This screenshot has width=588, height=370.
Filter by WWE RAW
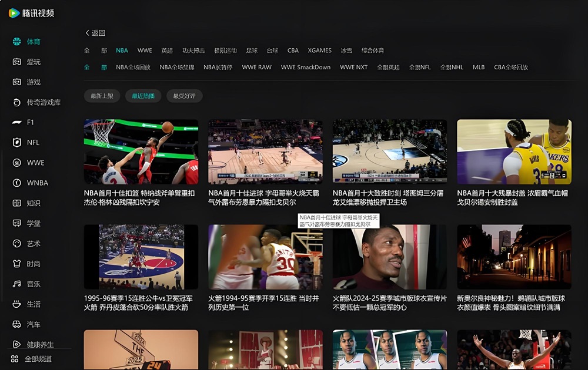[x=256, y=68]
